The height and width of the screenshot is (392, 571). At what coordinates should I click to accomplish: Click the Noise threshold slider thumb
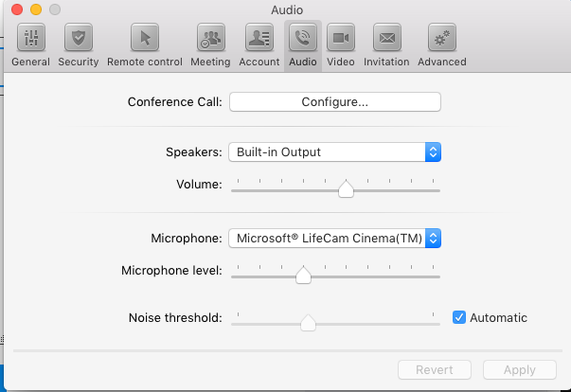click(308, 323)
